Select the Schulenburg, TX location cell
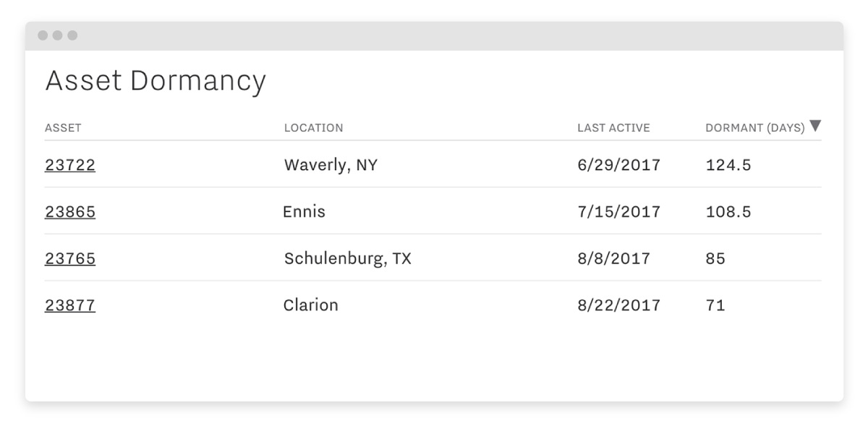 347,258
